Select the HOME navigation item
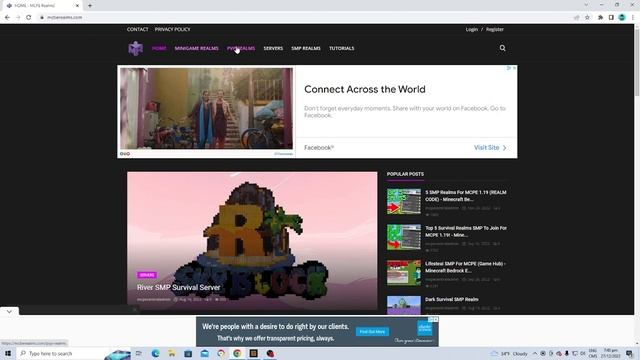640x360 pixels. coord(159,48)
